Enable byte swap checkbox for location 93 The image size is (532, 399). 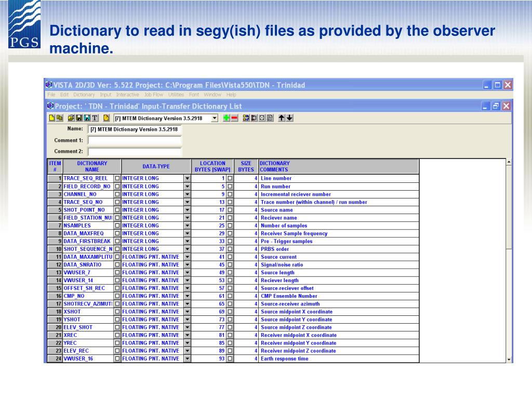coord(230,358)
